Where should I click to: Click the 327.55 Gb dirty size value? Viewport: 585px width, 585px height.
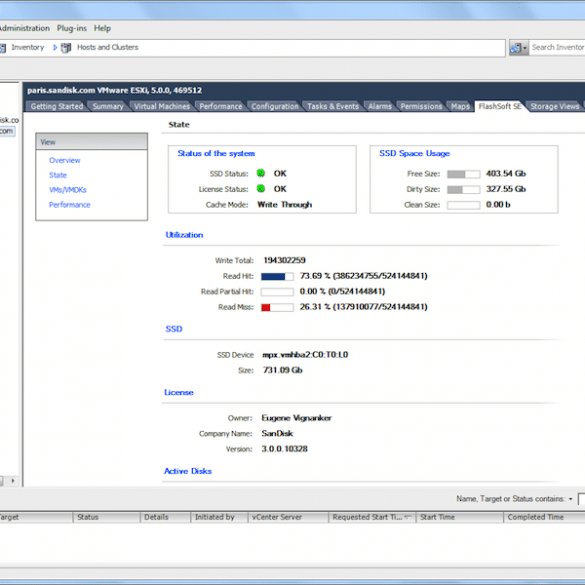506,189
